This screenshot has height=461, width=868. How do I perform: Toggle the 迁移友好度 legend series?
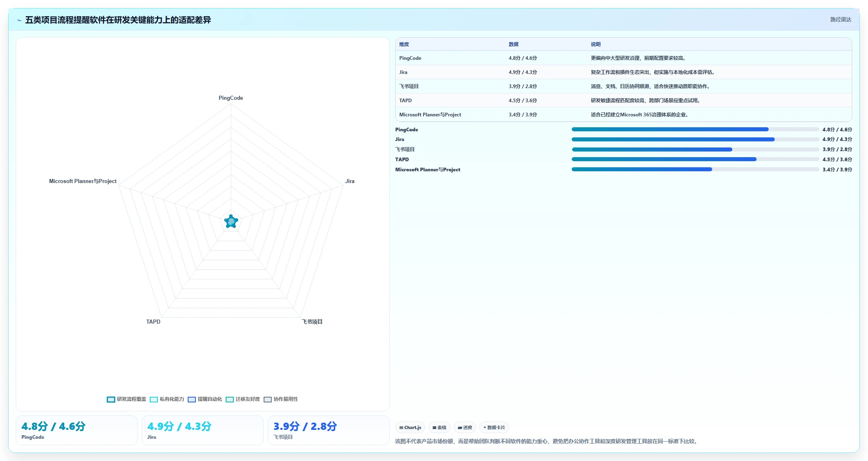[243, 399]
